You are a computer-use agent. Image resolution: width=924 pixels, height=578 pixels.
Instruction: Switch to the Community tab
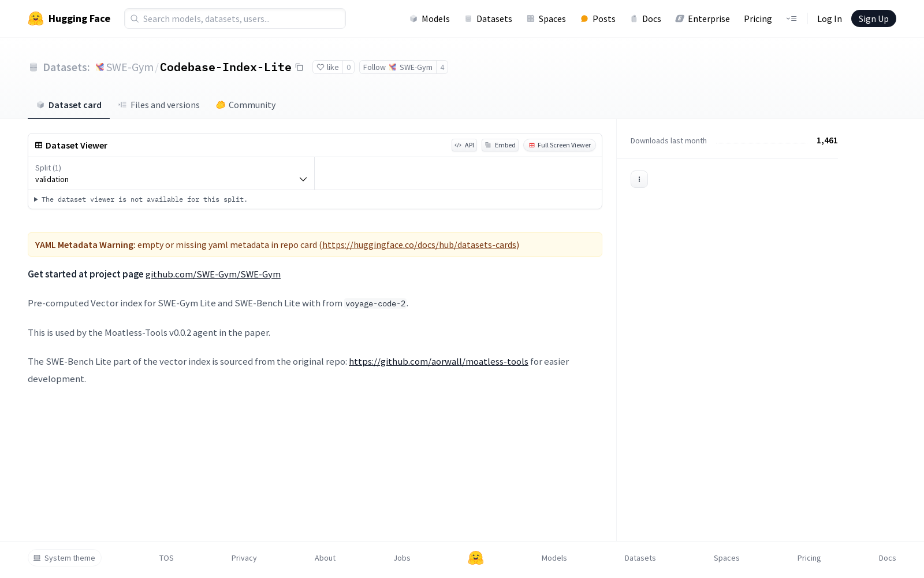pos(246,105)
